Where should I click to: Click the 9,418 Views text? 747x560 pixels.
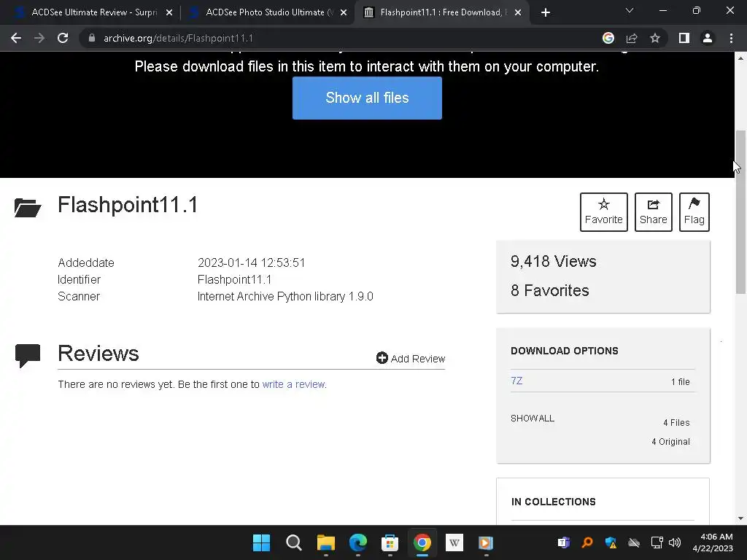553,262
